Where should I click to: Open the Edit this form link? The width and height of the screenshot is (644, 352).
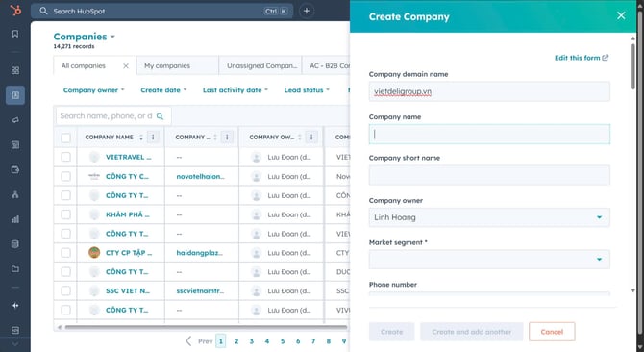click(582, 58)
